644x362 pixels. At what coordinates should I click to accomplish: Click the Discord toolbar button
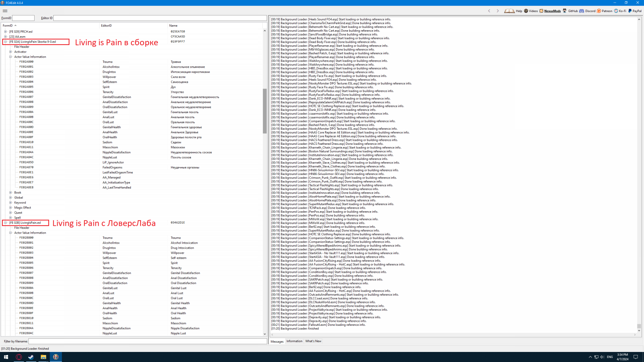click(x=588, y=11)
